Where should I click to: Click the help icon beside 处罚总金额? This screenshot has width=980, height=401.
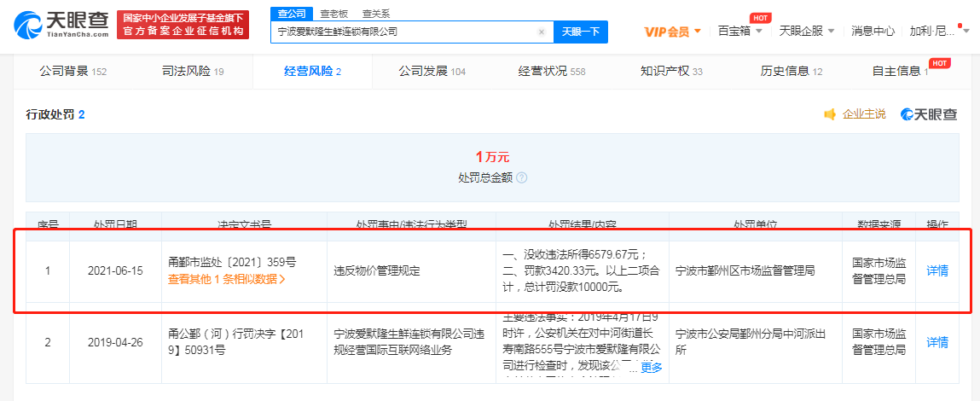point(521,177)
